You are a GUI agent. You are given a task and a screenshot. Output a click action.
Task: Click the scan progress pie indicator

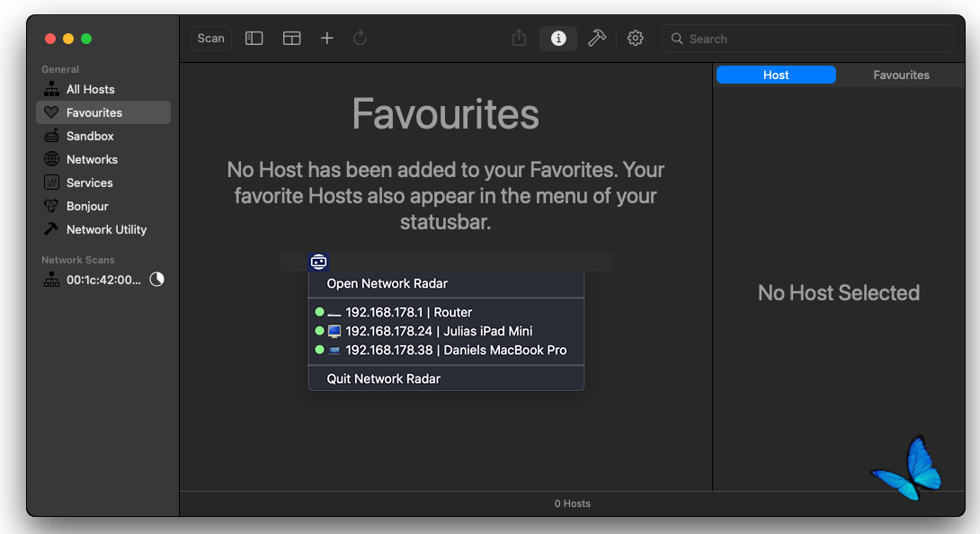tap(156, 280)
